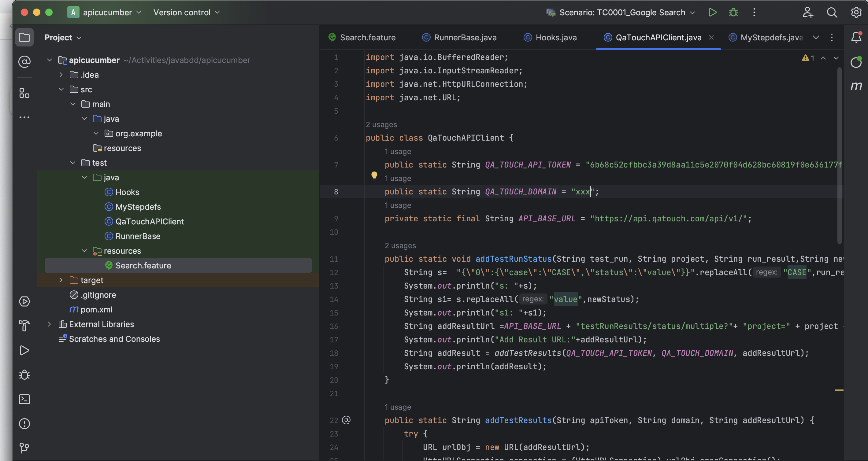Debug the selected run configuration

[733, 13]
